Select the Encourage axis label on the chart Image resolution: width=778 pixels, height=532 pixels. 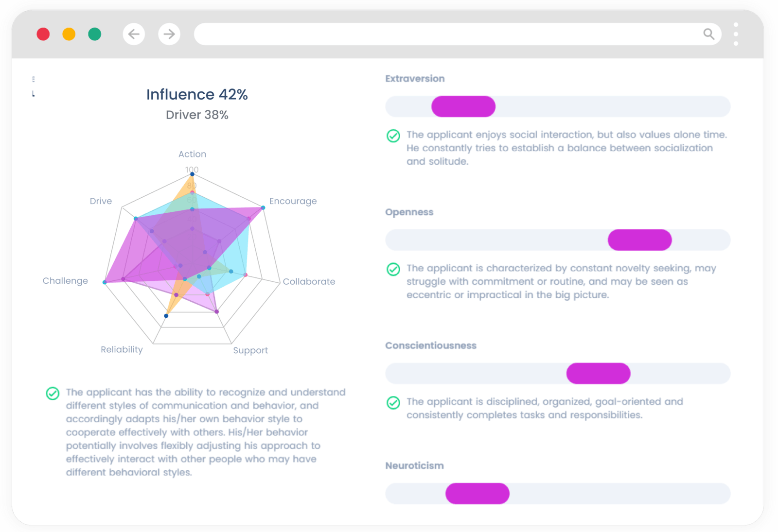pos(293,201)
